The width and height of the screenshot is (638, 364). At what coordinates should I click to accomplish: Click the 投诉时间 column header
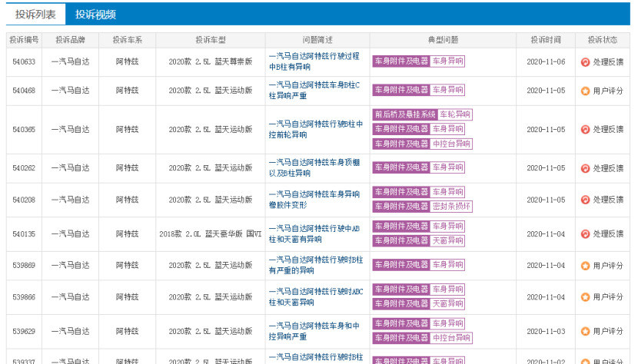546,40
